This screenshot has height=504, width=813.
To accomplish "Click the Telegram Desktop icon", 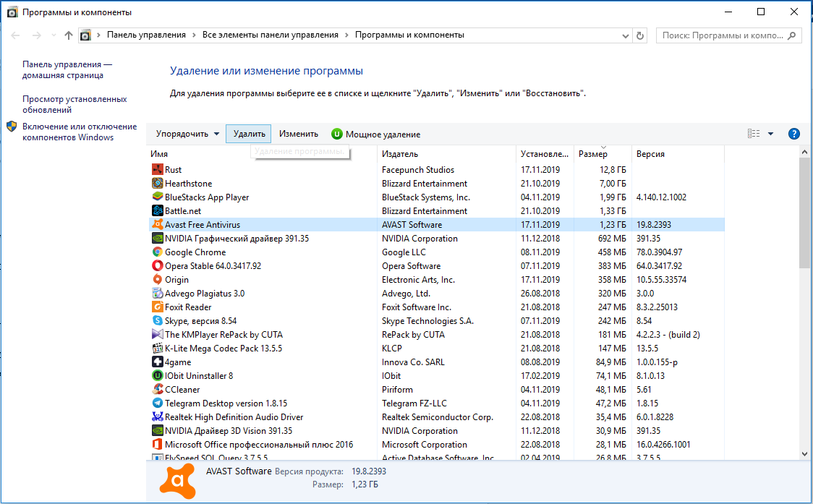I will tap(157, 403).
